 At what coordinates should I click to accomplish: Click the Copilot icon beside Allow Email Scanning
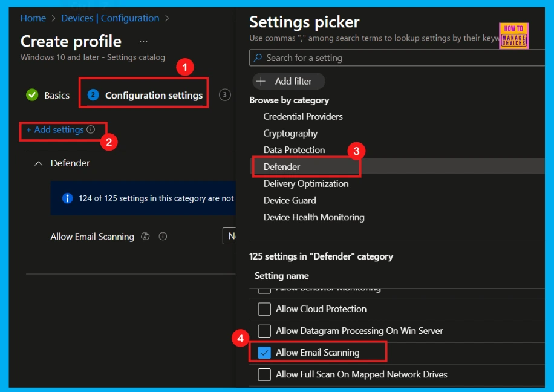[145, 237]
